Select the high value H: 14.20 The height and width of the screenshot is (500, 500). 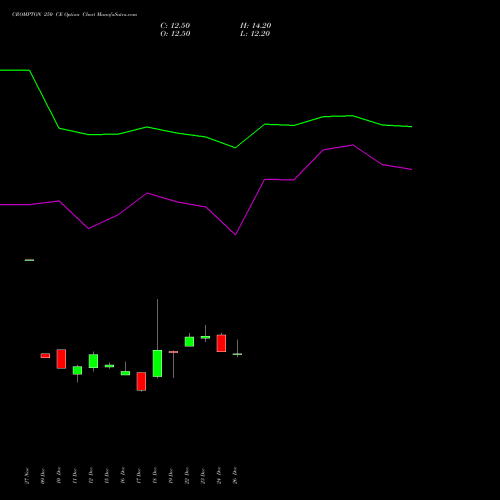click(256, 26)
